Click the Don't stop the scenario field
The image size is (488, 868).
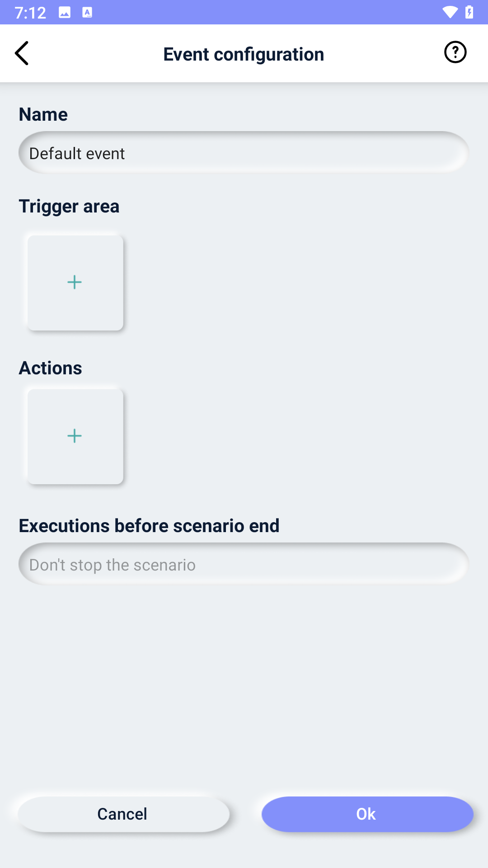click(244, 564)
